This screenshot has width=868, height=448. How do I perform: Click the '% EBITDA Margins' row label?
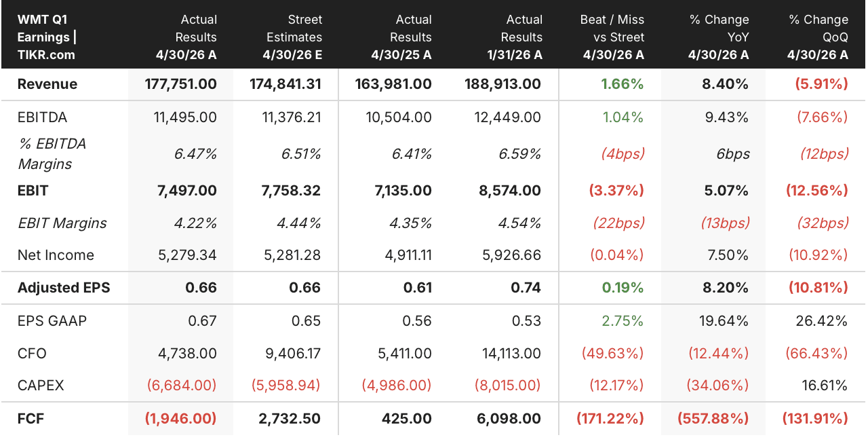point(52,154)
